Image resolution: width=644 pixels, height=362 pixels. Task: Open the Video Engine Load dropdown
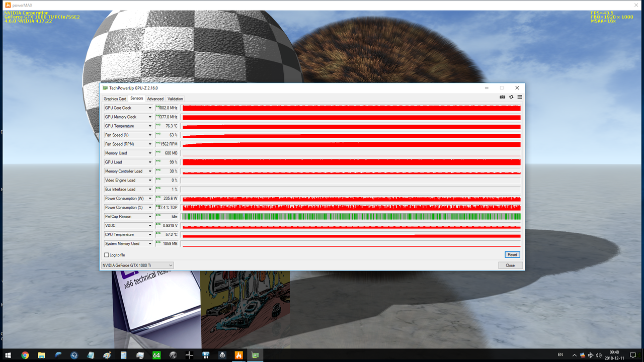pyautogui.click(x=150, y=180)
